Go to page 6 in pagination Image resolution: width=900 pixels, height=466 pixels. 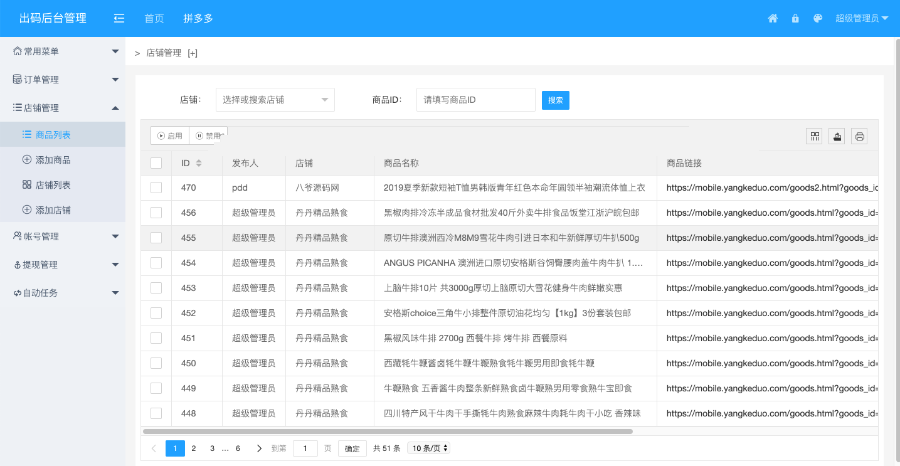pyautogui.click(x=238, y=448)
